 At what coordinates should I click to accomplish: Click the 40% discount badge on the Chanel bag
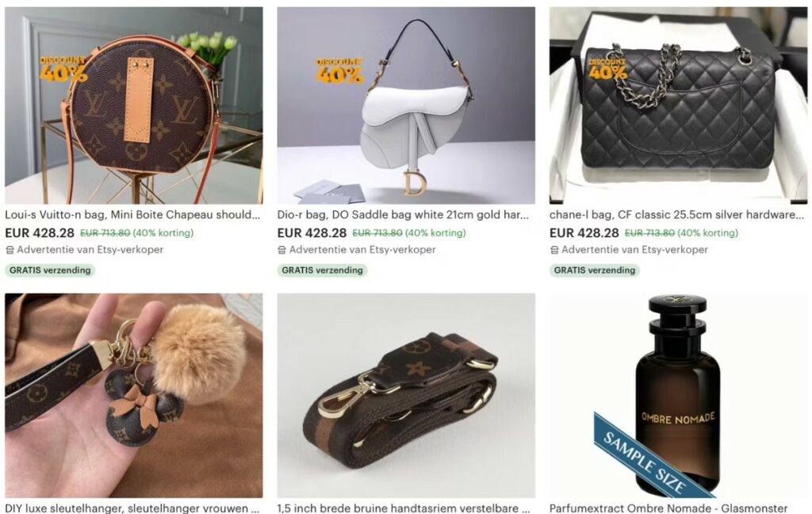pyautogui.click(x=607, y=69)
